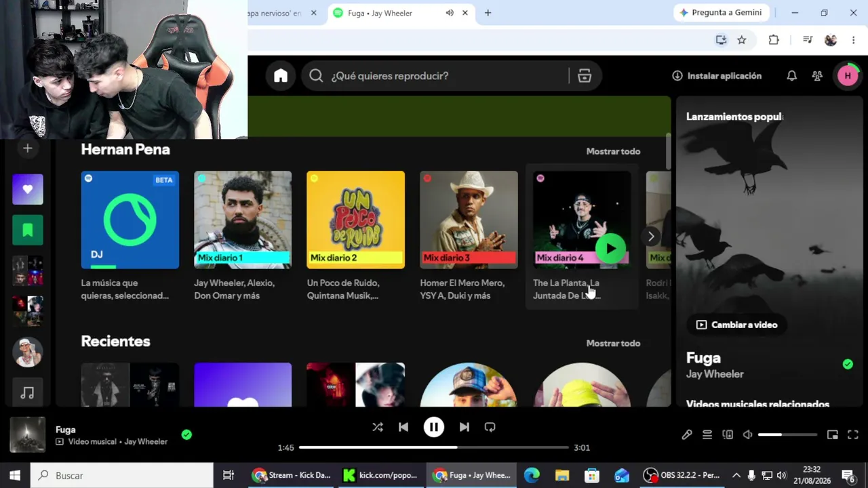Open the notifications bell in Spotify
The height and width of the screenshot is (488, 868).
point(791,76)
